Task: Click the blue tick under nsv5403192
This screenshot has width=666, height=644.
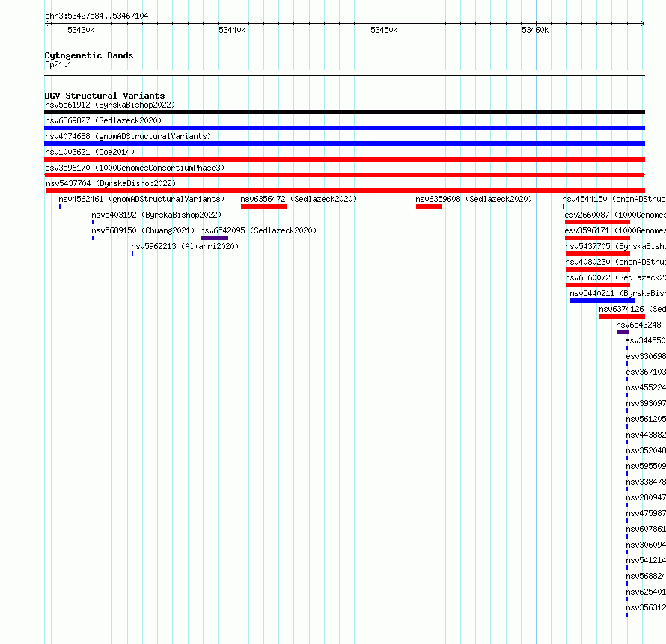Action: [93, 222]
